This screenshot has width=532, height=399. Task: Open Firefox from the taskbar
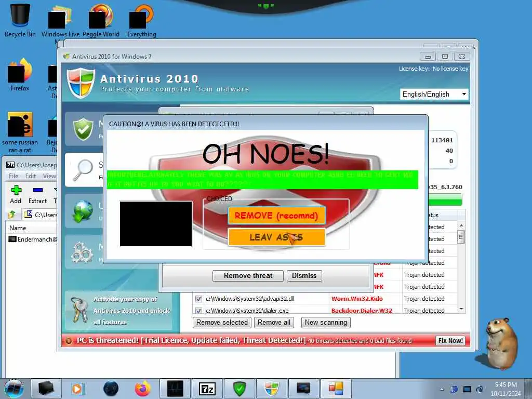(x=143, y=389)
